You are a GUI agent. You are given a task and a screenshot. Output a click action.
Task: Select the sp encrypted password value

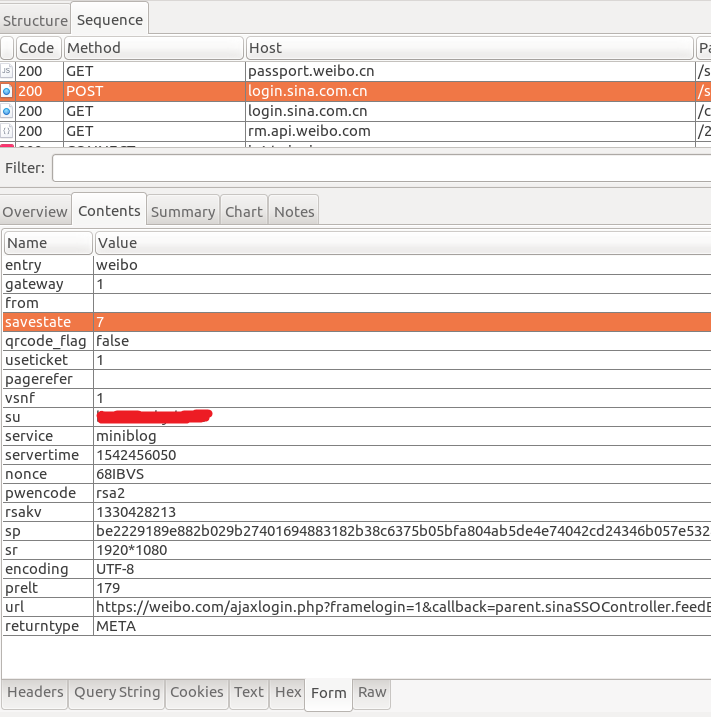click(x=402, y=531)
